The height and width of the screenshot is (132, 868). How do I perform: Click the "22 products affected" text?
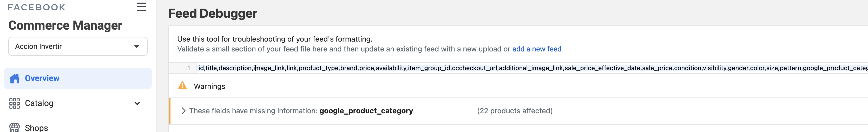515,111
